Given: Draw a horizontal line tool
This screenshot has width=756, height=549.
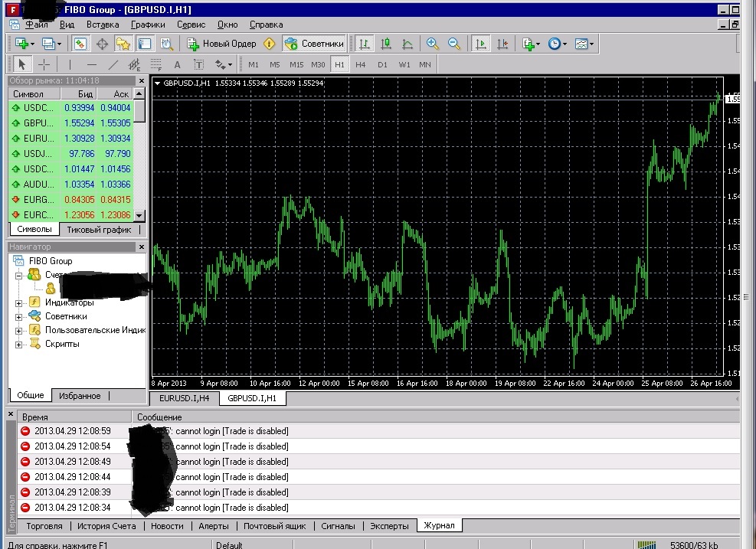Looking at the screenshot, I should (92, 64).
